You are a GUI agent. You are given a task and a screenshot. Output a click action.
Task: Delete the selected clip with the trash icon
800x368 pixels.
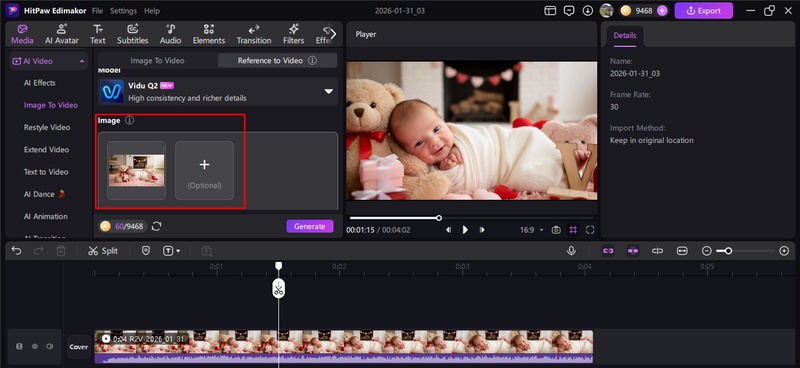61,251
